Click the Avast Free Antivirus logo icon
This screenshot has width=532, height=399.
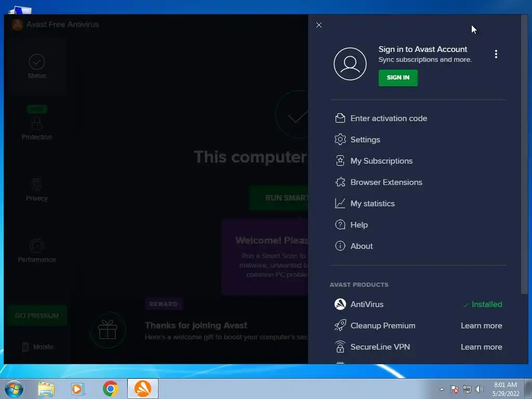coord(17,24)
